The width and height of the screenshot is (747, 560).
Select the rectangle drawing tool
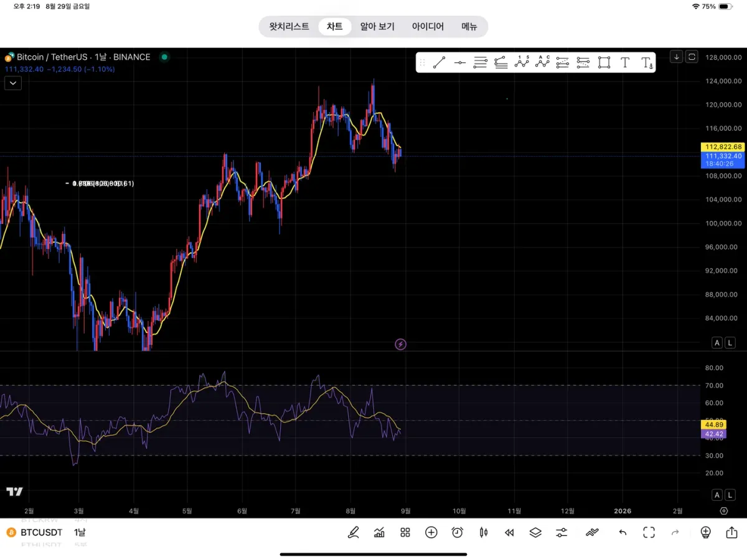[604, 62]
